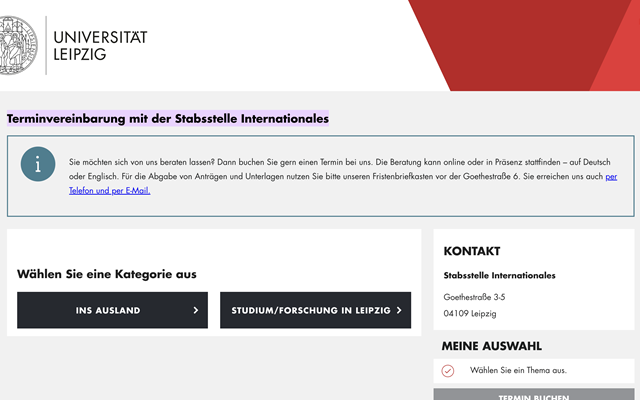Click the red checkmark circle icon
Viewport: 640px width, 400px height.
click(x=448, y=371)
